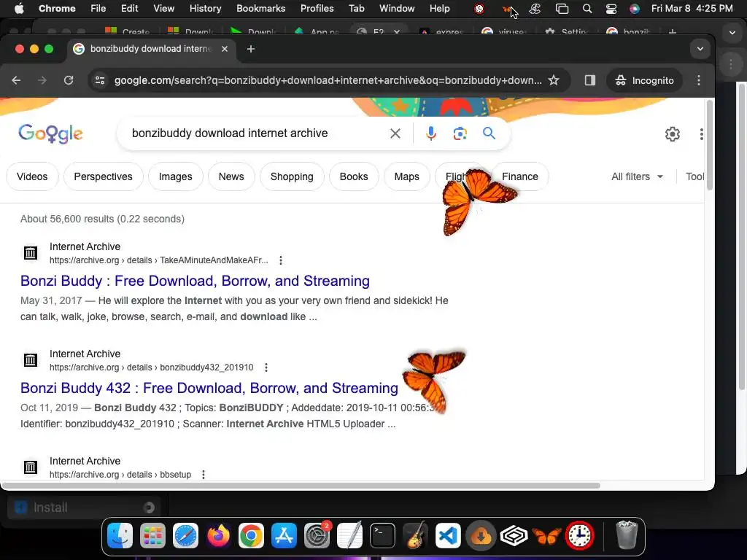This screenshot has width=747, height=560.
Task: Open site information icon in address bar
Action: pyautogui.click(x=99, y=80)
